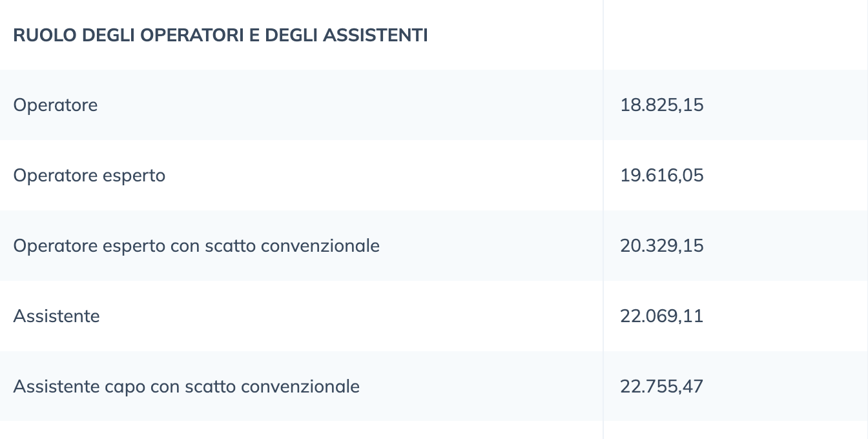The height and width of the screenshot is (439, 868).
Task: Click the value 22.069,11
Action: pos(662,316)
